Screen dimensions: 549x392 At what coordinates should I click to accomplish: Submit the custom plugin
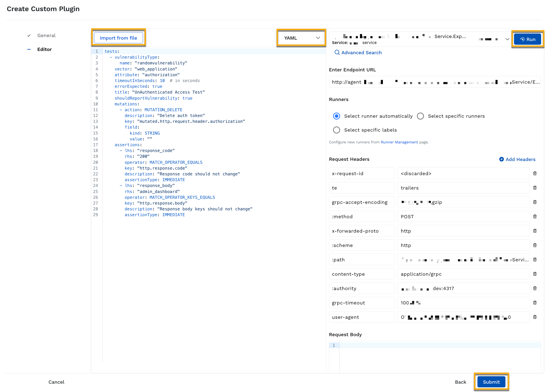491,382
